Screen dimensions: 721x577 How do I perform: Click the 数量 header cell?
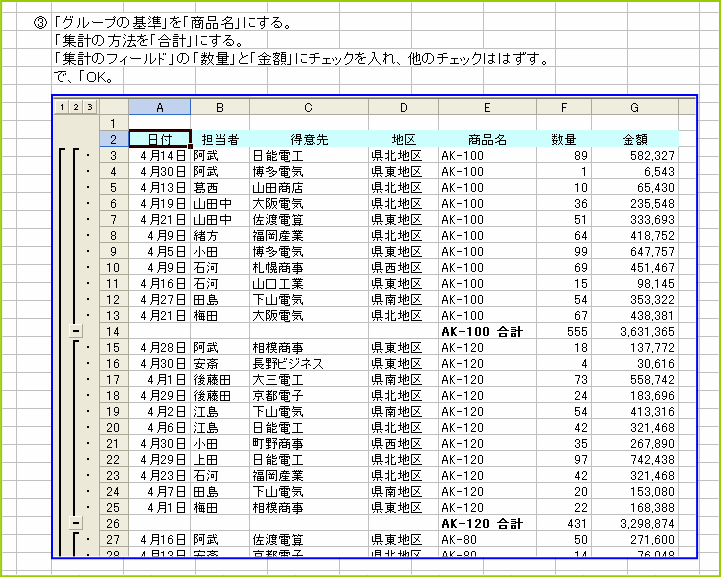564,139
